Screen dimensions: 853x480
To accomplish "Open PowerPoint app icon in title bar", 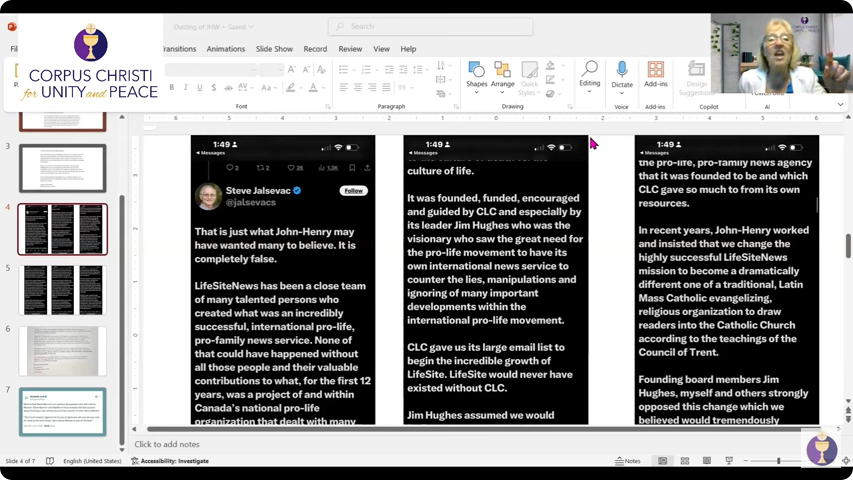I will [11, 26].
